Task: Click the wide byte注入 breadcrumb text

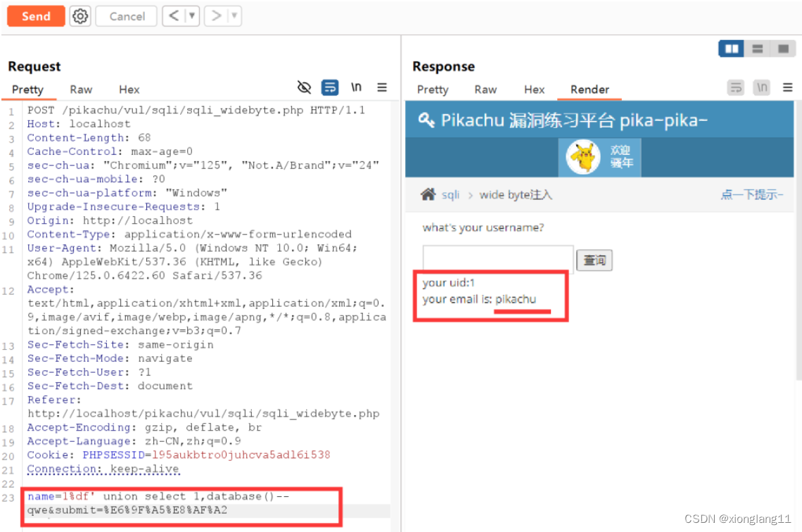Action: pyautogui.click(x=516, y=195)
